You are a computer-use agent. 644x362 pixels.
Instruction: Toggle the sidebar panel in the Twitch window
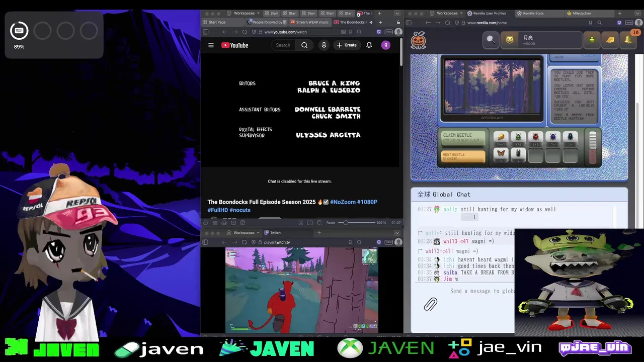pyautogui.click(x=205, y=242)
